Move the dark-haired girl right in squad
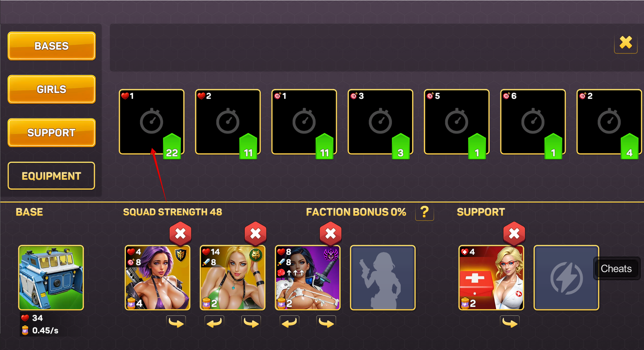644x350 pixels. pos(326,323)
